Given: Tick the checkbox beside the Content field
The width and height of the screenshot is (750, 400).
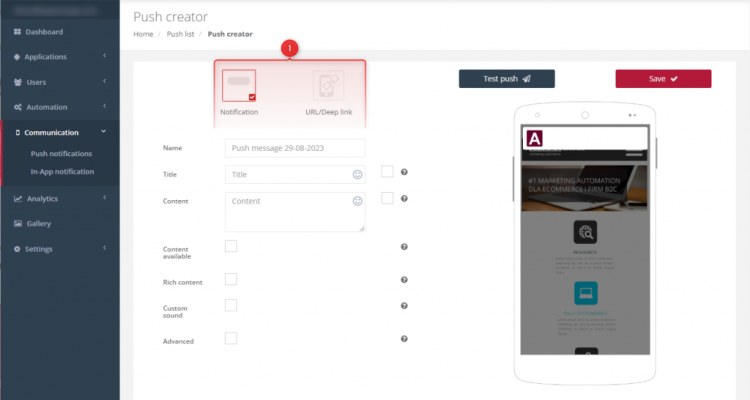Looking at the screenshot, I should [x=387, y=198].
